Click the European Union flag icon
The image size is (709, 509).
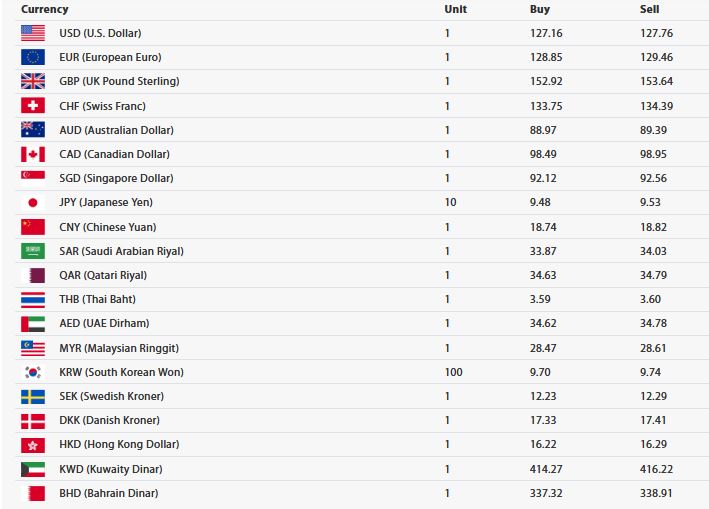[x=32, y=57]
